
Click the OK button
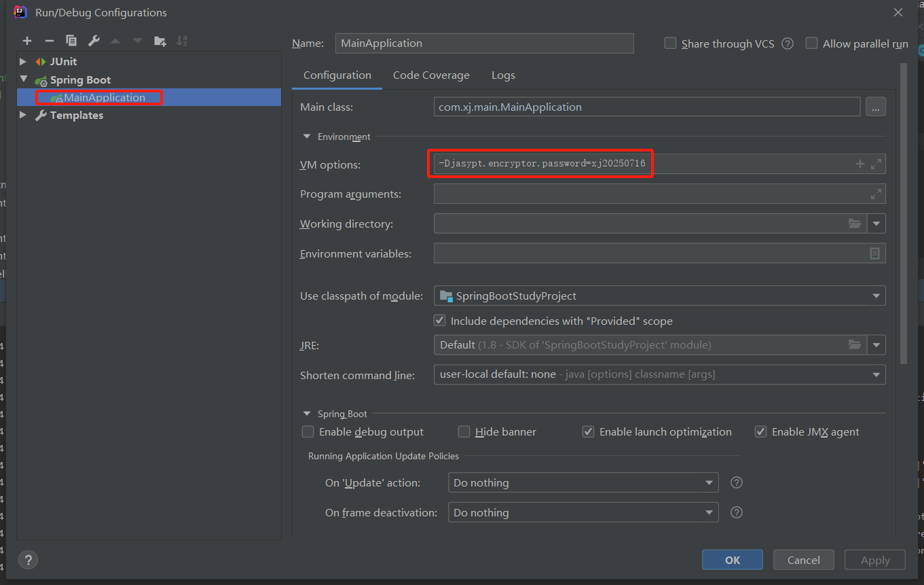point(733,560)
